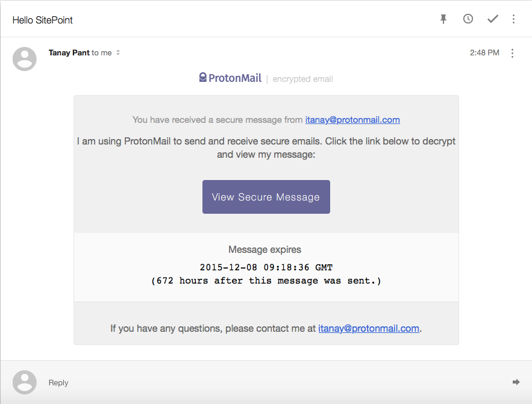Open conversation more options in header
Image resolution: width=532 pixels, height=404 pixels.
pyautogui.click(x=513, y=19)
